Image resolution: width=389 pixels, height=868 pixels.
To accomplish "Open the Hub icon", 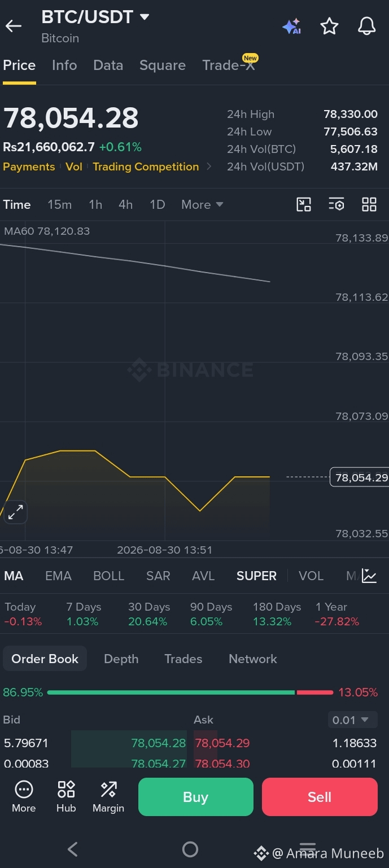I will [x=66, y=796].
